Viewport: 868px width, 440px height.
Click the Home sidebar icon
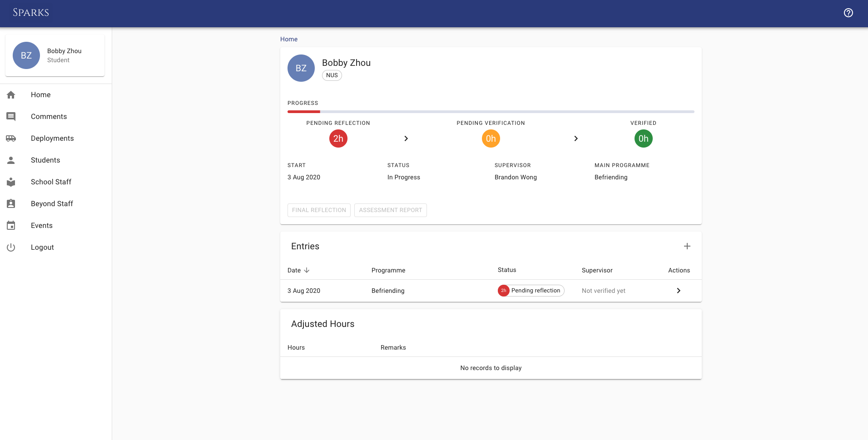(11, 95)
